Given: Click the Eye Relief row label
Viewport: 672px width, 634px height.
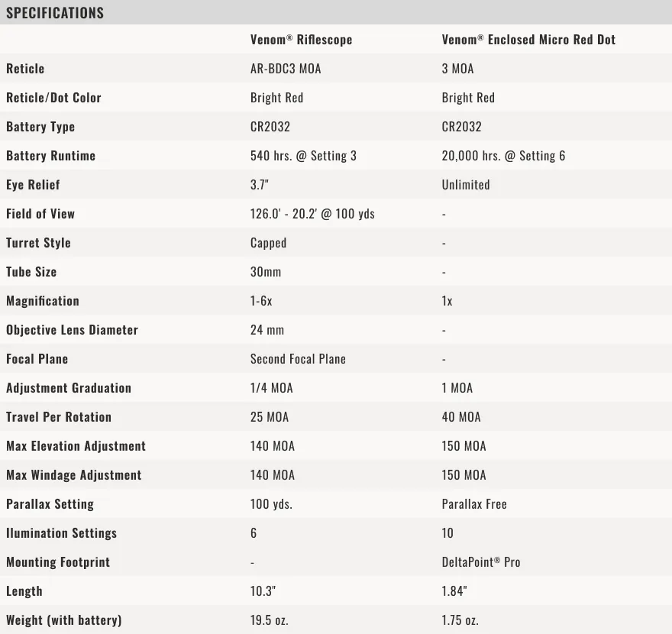Looking at the screenshot, I should (x=33, y=185).
